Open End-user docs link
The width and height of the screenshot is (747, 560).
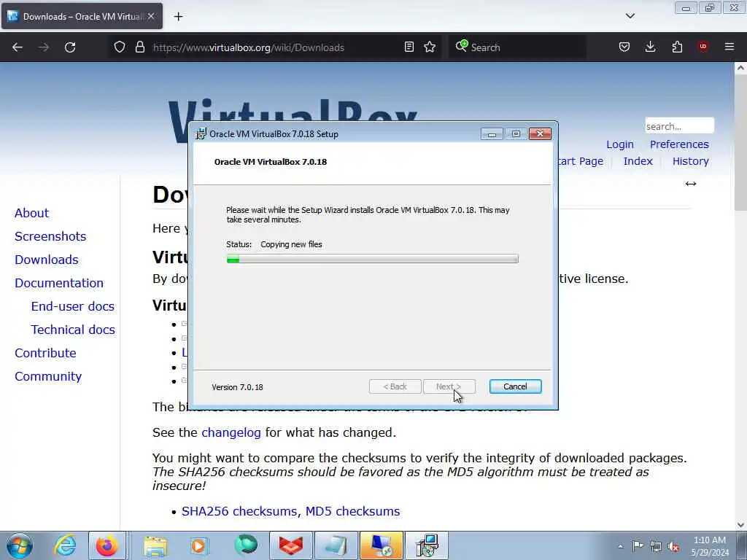[72, 306]
